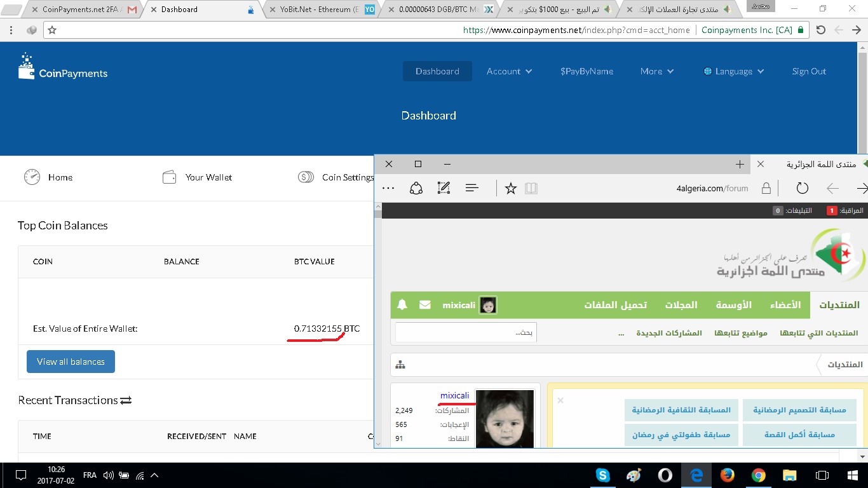868x488 pixels.
Task: Click Edge's Make a Web Note icon
Action: coord(444,188)
